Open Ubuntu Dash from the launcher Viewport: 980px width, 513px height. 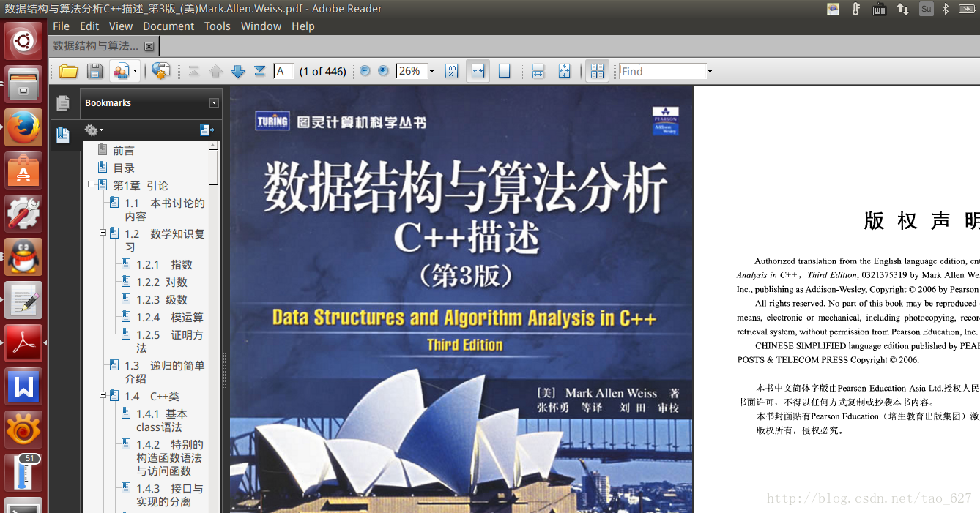click(x=23, y=41)
